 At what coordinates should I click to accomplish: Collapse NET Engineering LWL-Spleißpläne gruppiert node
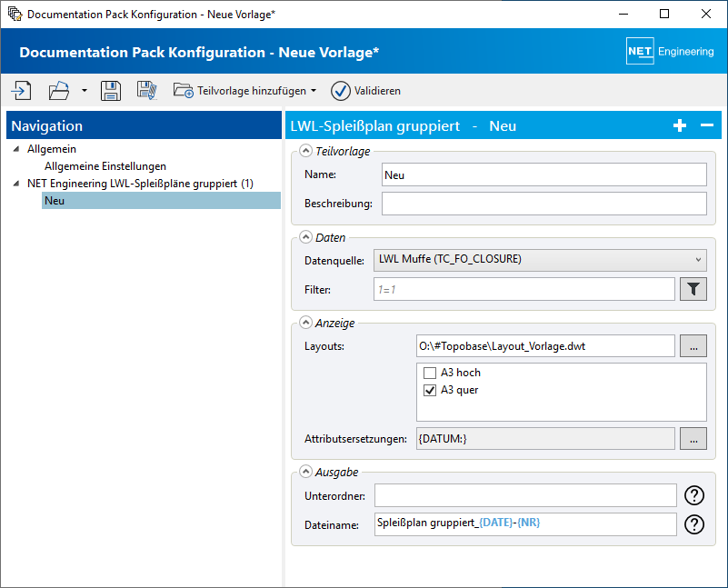(16, 184)
